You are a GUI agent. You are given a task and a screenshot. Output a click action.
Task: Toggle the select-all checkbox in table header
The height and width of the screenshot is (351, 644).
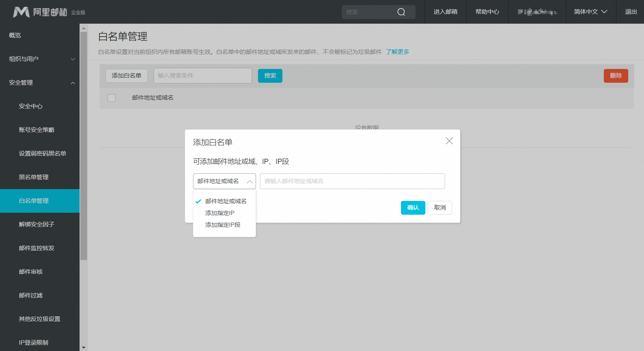coord(111,98)
